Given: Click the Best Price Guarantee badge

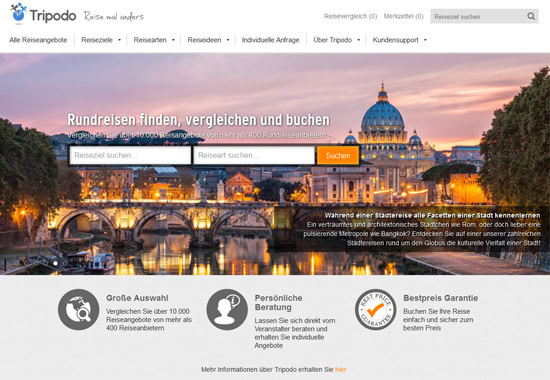Looking at the screenshot, I should pos(375,309).
